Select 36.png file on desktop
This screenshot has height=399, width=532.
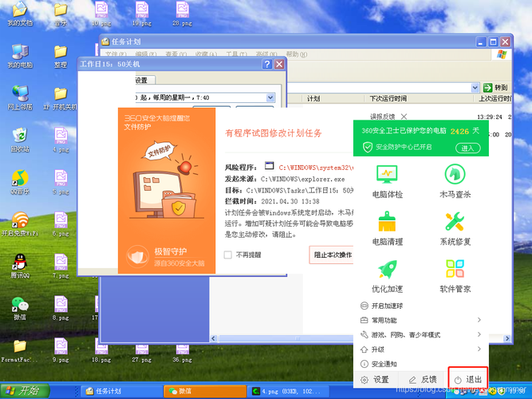(182, 354)
